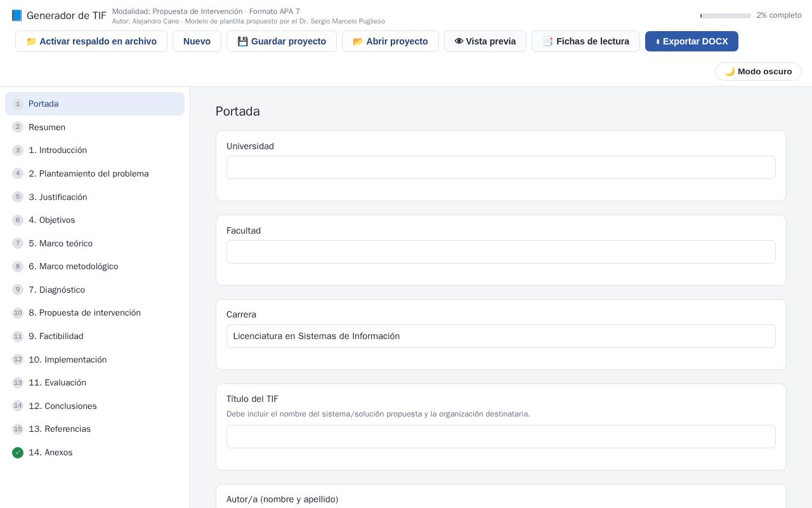This screenshot has width=812, height=508.
Task: Click the moon icon on Modo oscuro
Action: coord(730,71)
